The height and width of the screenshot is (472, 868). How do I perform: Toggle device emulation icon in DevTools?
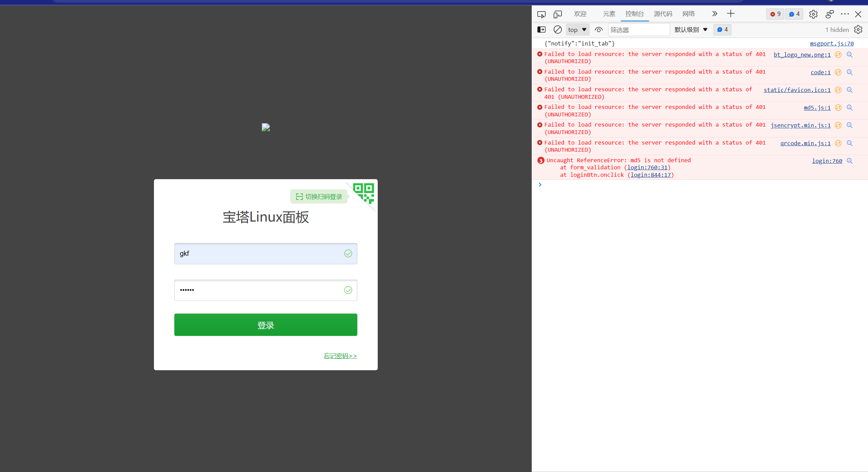tap(558, 14)
